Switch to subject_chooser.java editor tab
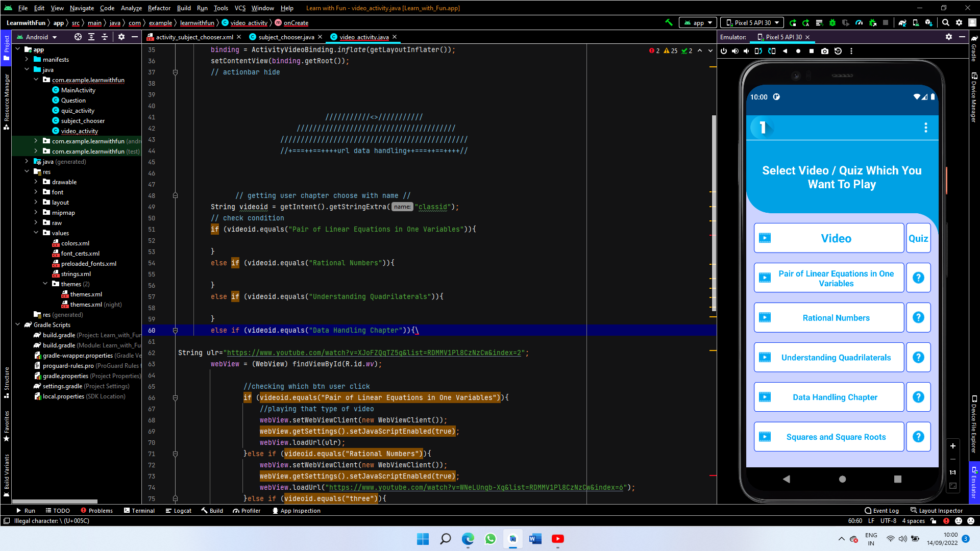 point(286,37)
